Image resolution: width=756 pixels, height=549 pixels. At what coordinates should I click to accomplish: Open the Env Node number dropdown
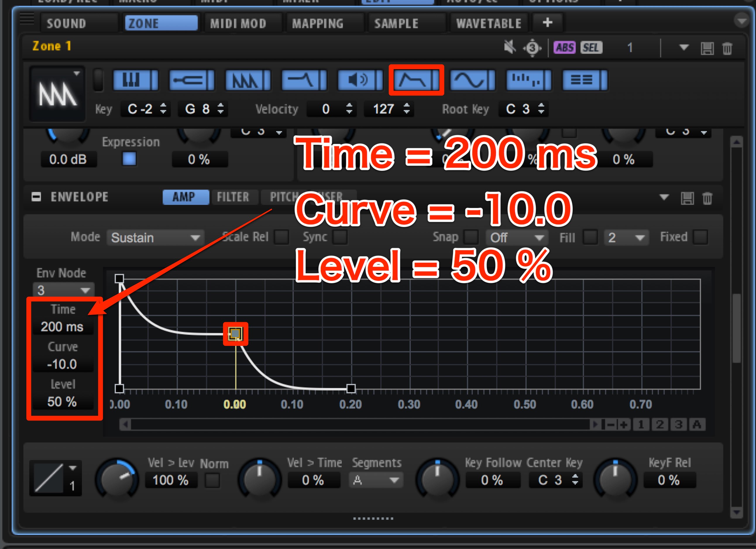[64, 290]
